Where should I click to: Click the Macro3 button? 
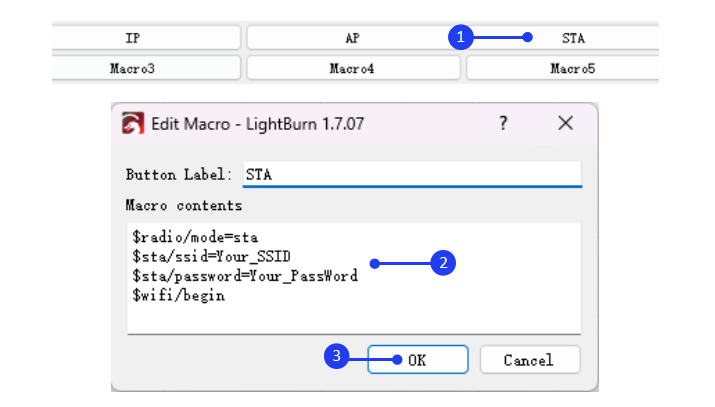(x=146, y=68)
